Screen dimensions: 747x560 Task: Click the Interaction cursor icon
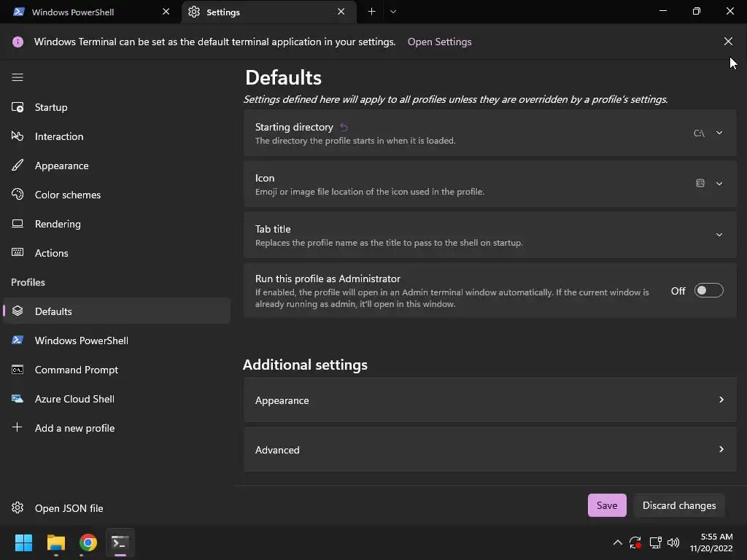[x=18, y=136]
